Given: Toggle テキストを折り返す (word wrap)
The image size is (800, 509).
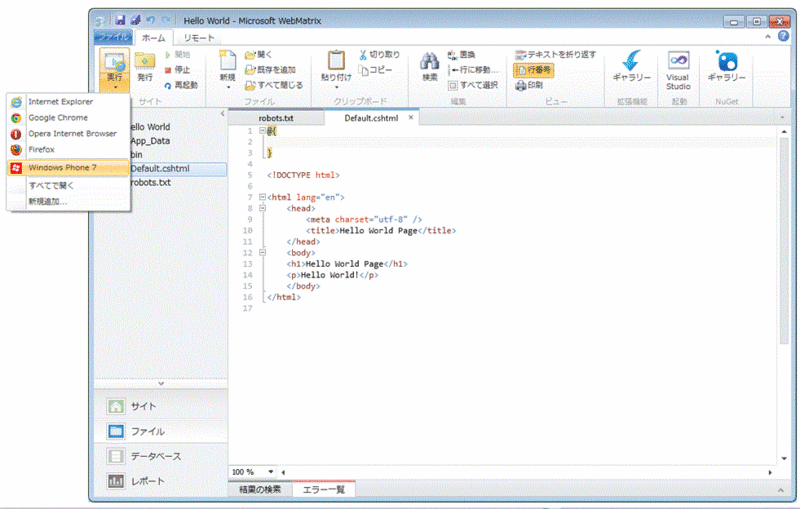Looking at the screenshot, I should click(x=555, y=55).
